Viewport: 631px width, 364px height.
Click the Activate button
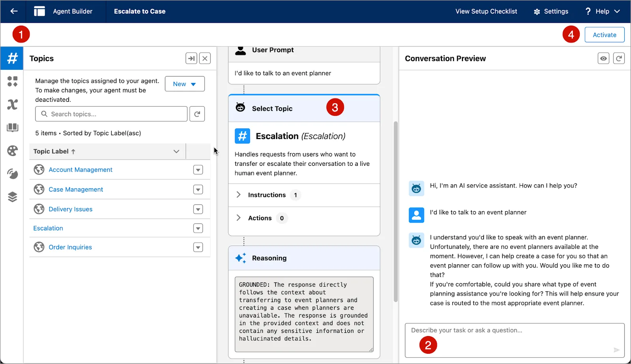[x=604, y=35]
